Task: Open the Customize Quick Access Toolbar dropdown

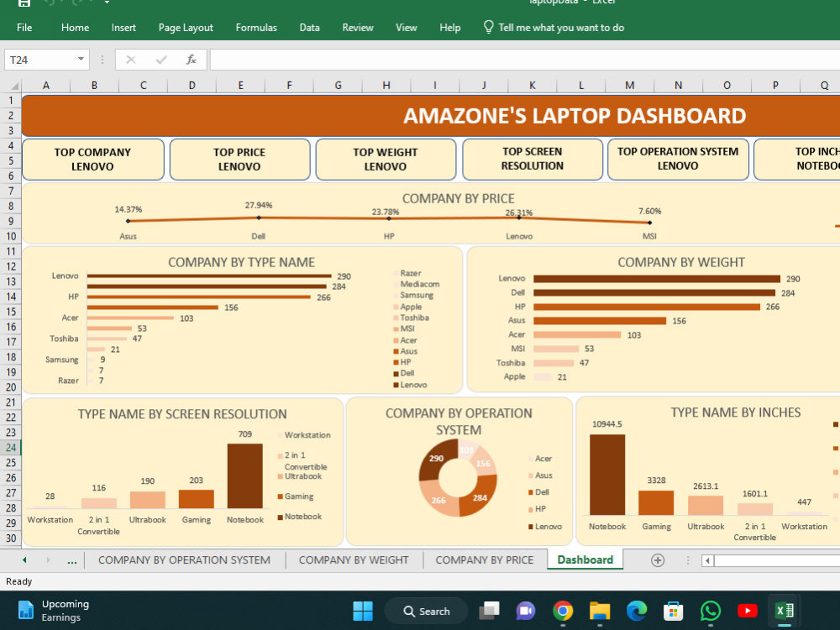Action: coord(107,3)
